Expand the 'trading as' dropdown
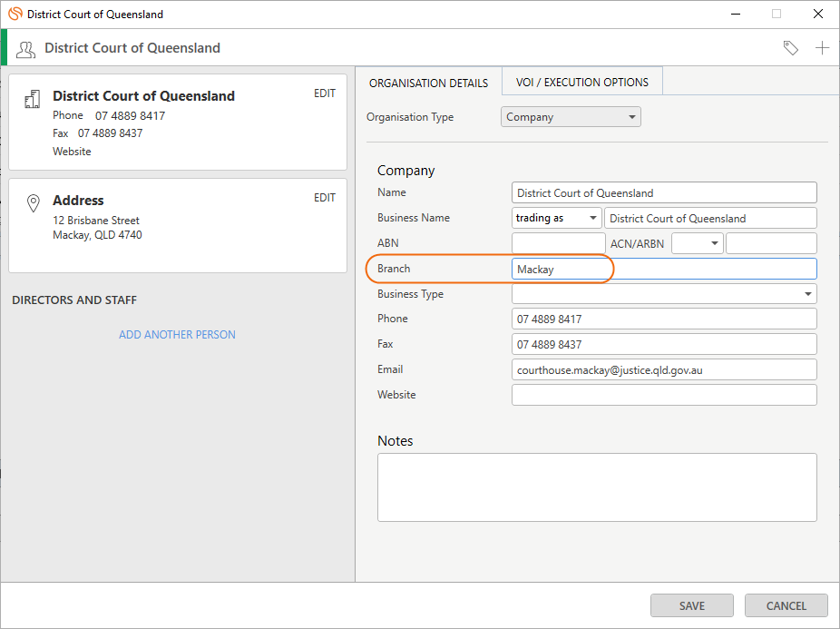The image size is (840, 629). pos(557,218)
